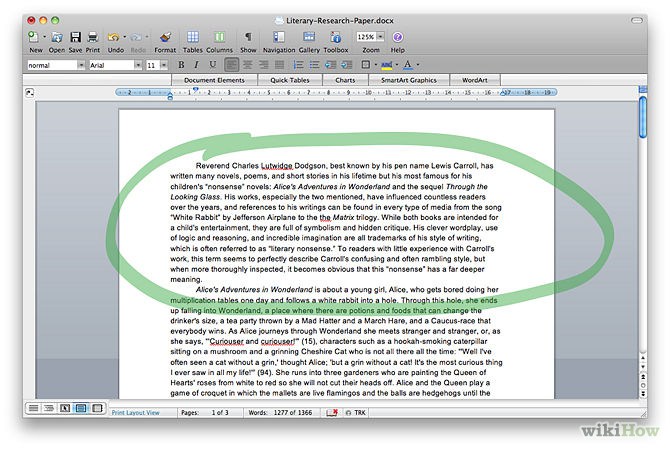
Task: Select the Format painter brush
Action: pyautogui.click(x=165, y=37)
